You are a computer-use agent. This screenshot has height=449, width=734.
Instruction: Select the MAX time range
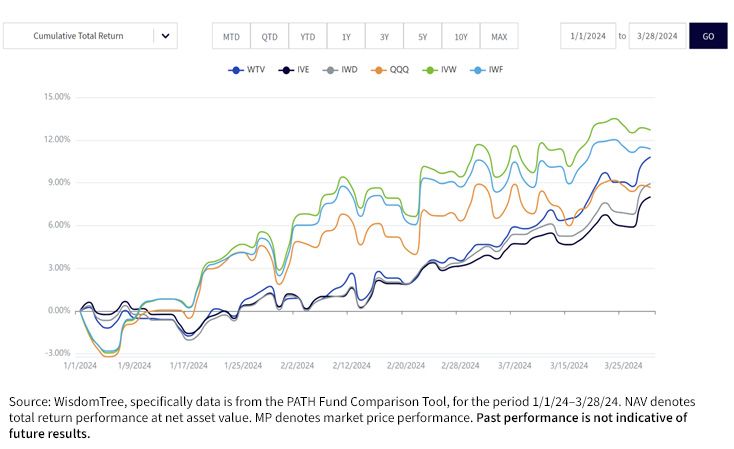click(x=499, y=36)
